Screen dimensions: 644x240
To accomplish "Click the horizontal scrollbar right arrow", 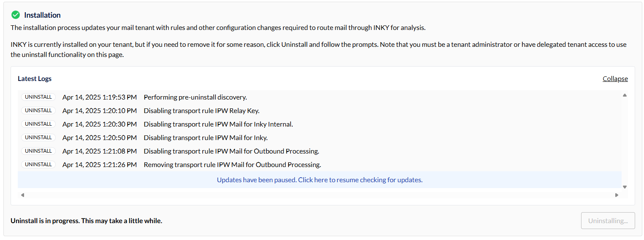I will click(617, 195).
